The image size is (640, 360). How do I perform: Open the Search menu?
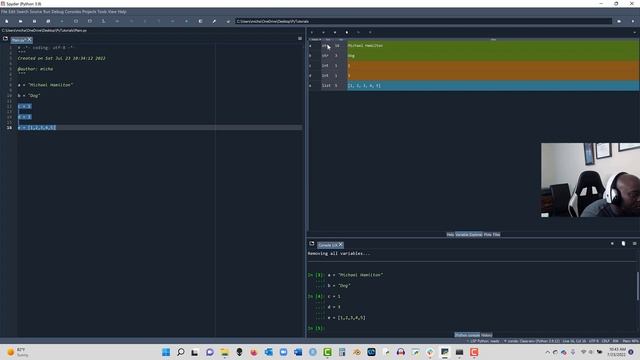22,12
